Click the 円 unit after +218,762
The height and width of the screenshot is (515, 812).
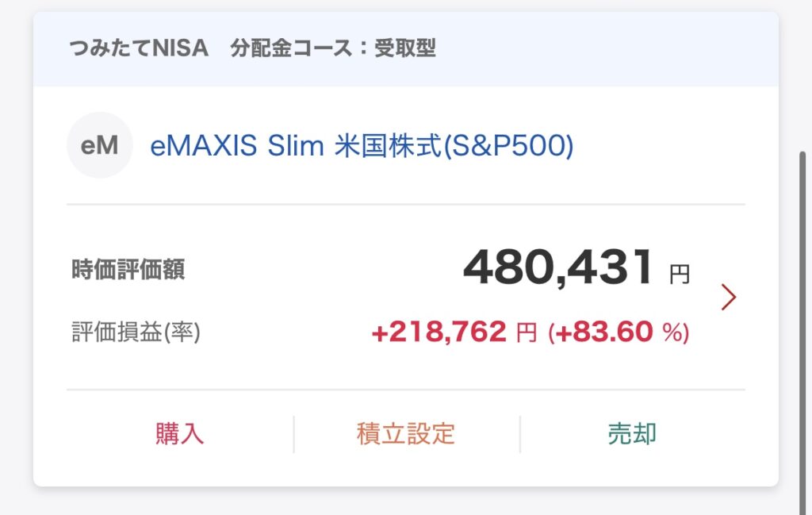point(527,332)
